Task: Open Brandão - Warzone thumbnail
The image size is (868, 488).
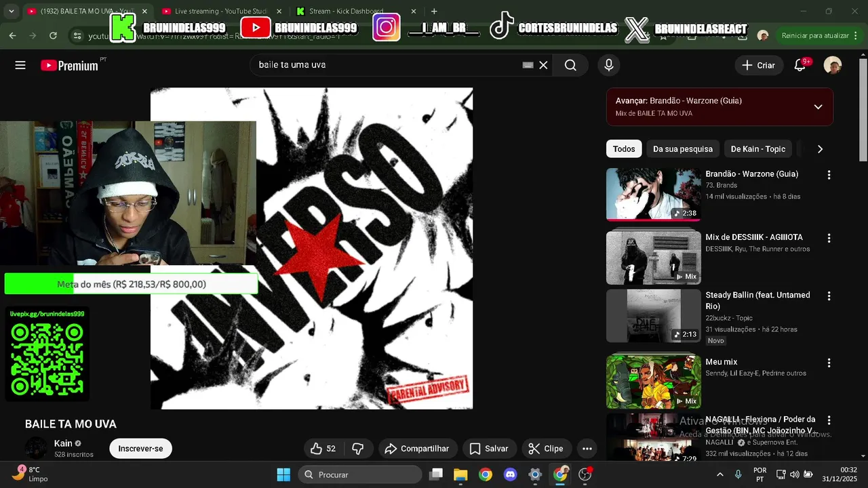Action: pos(653,195)
